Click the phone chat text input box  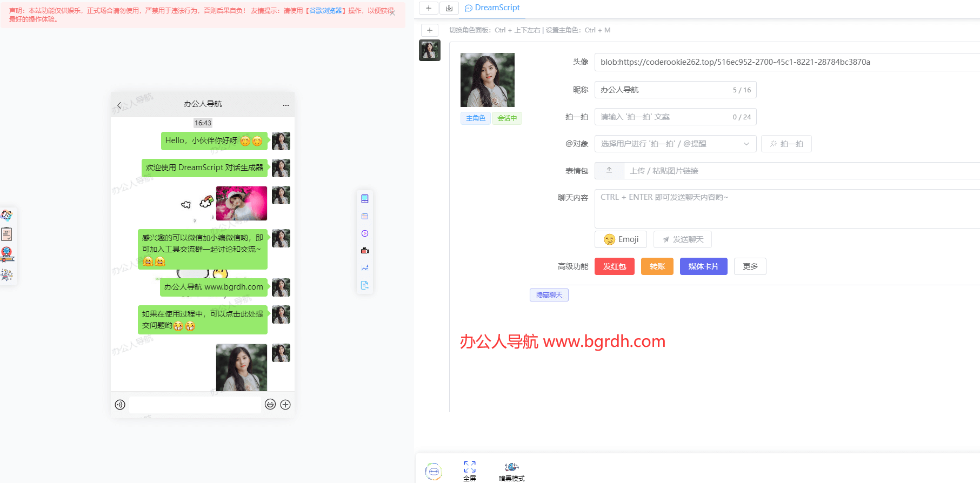click(195, 405)
